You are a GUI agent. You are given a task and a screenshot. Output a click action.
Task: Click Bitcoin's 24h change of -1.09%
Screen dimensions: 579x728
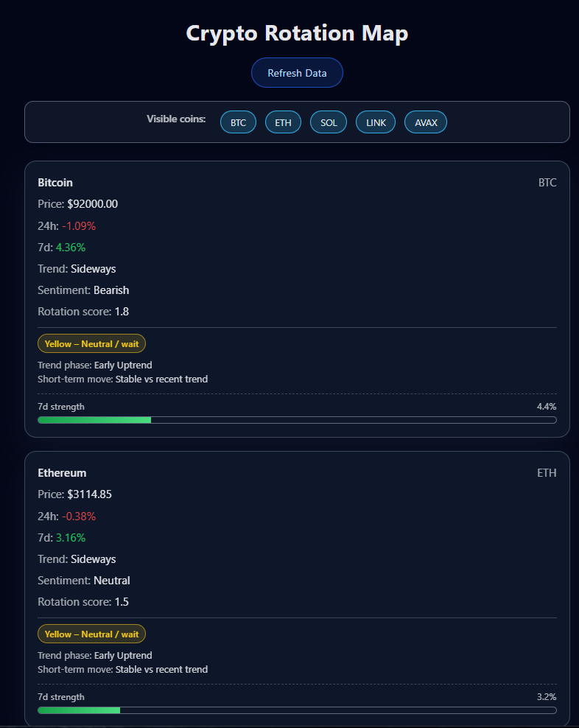click(79, 225)
